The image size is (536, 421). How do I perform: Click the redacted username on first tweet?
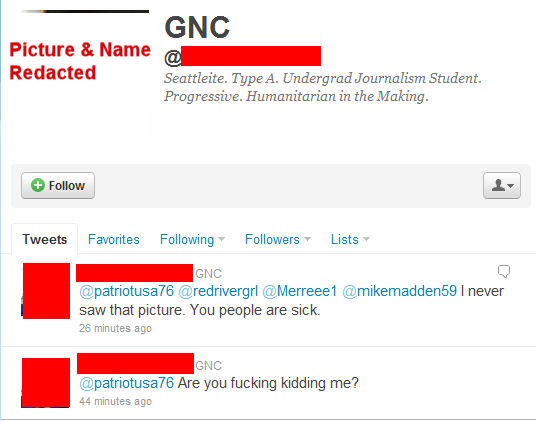click(x=134, y=273)
